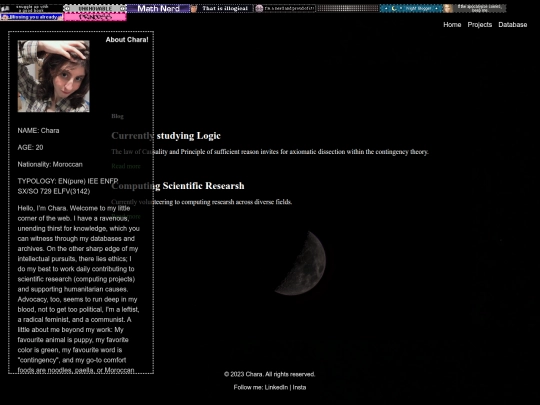Click the 'Nationality: Moroccan' line
This screenshot has width=540, height=405.
click(x=50, y=164)
